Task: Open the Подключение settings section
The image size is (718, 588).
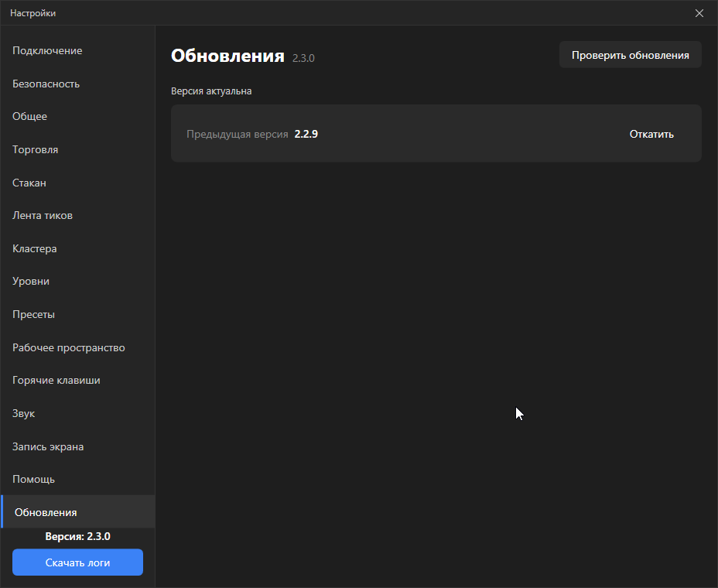Action: coord(78,51)
